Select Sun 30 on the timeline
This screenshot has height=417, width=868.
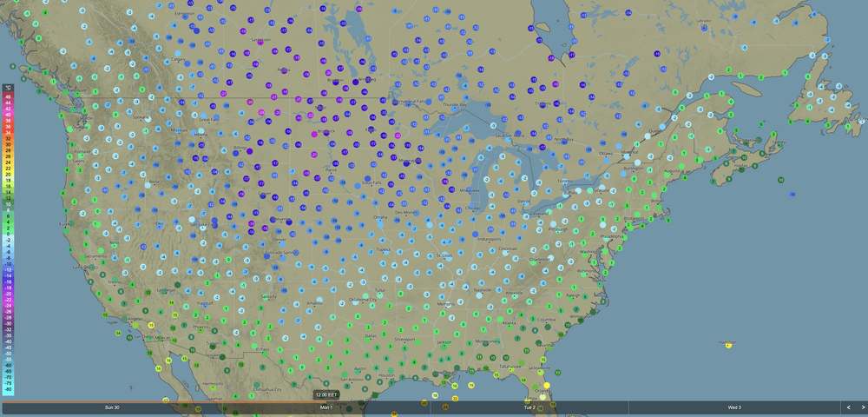click(112, 407)
